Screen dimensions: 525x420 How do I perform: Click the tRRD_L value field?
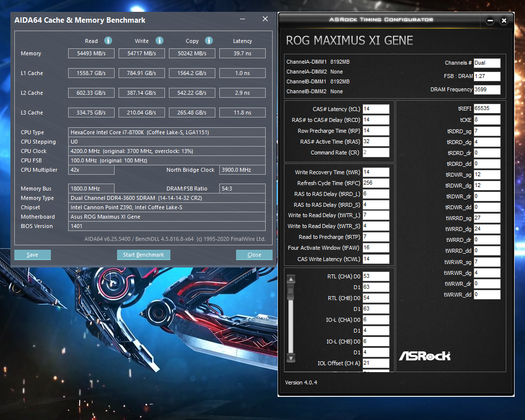[376, 194]
